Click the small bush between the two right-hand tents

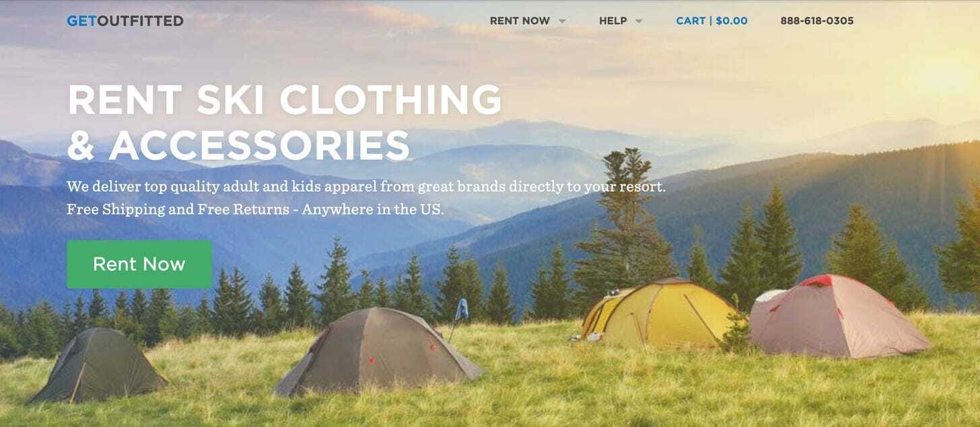pos(734,331)
